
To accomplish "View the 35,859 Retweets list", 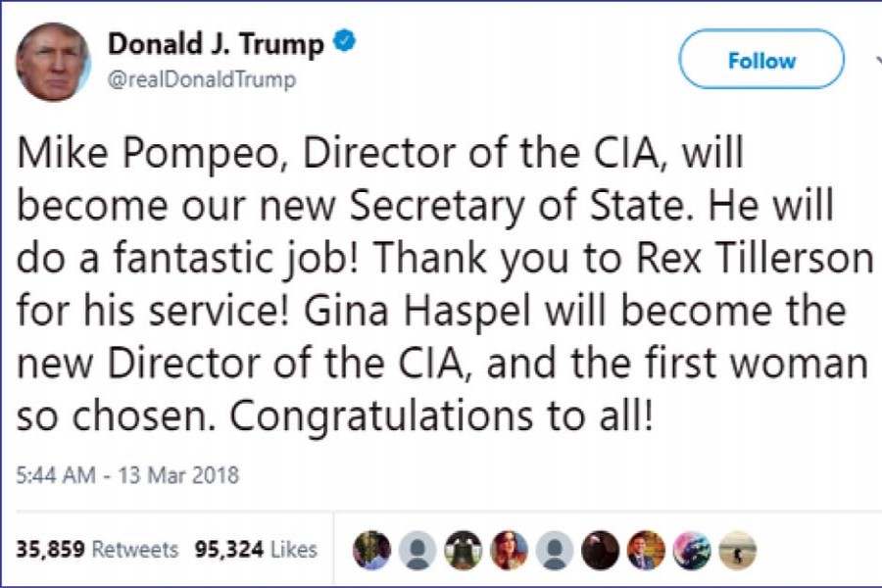I will tap(97, 550).
